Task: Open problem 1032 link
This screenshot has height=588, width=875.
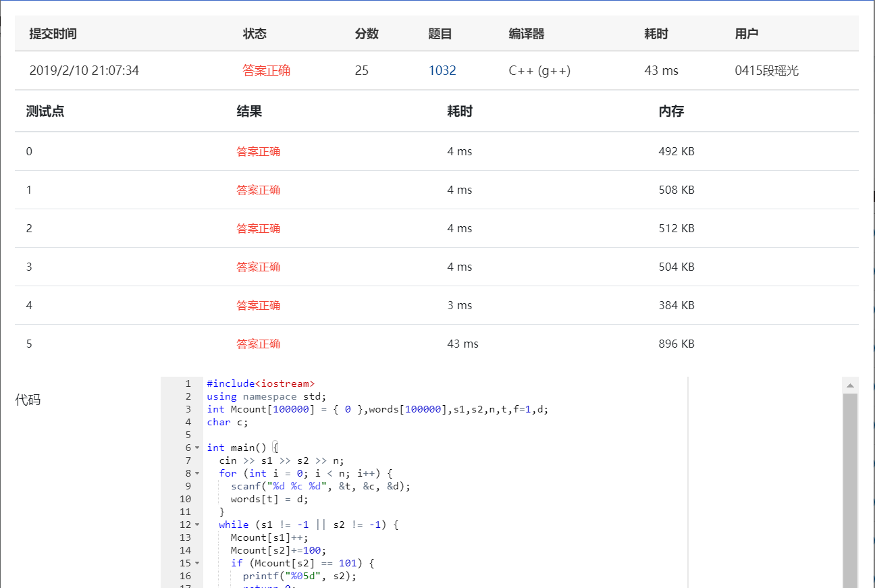Action: 442,70
